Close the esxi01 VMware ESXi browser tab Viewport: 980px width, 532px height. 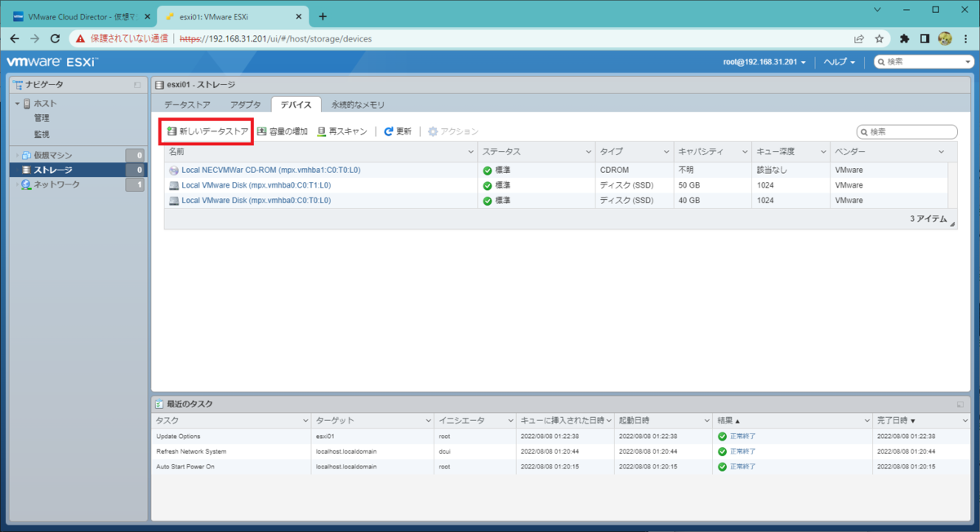[x=299, y=16]
